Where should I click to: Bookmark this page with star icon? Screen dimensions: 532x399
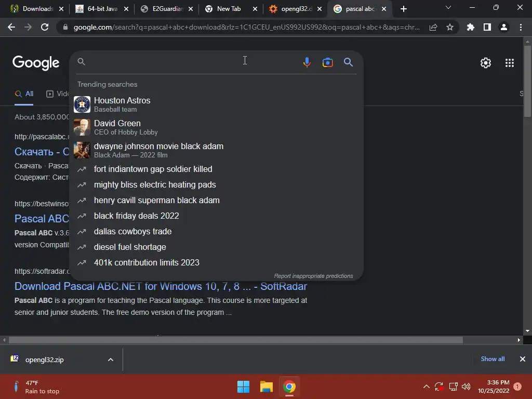tap(450, 27)
